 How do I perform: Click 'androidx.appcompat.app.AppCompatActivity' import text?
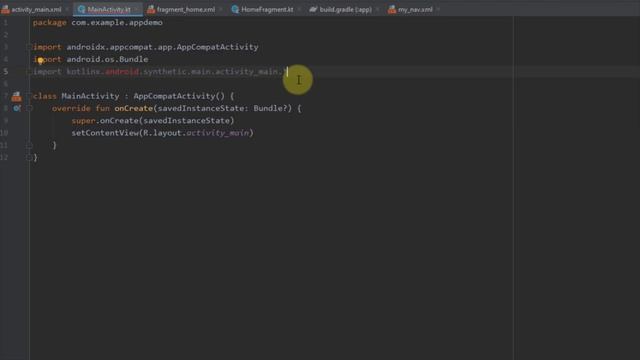click(162, 47)
